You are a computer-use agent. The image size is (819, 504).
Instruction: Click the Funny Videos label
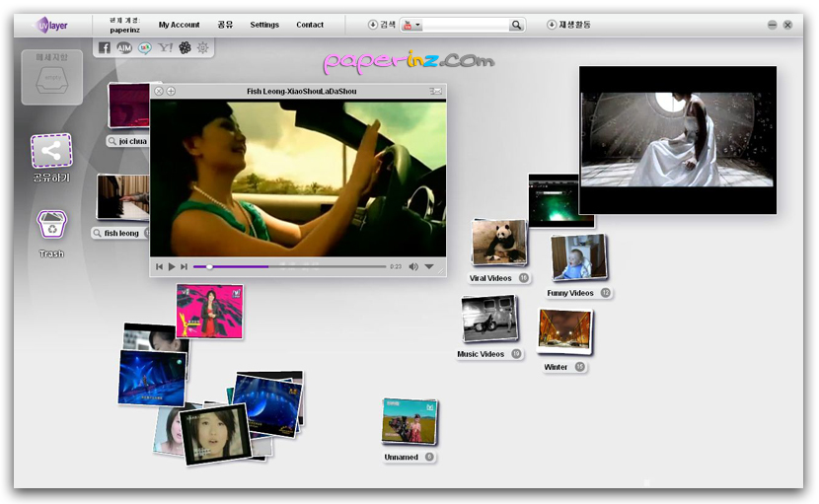point(570,293)
